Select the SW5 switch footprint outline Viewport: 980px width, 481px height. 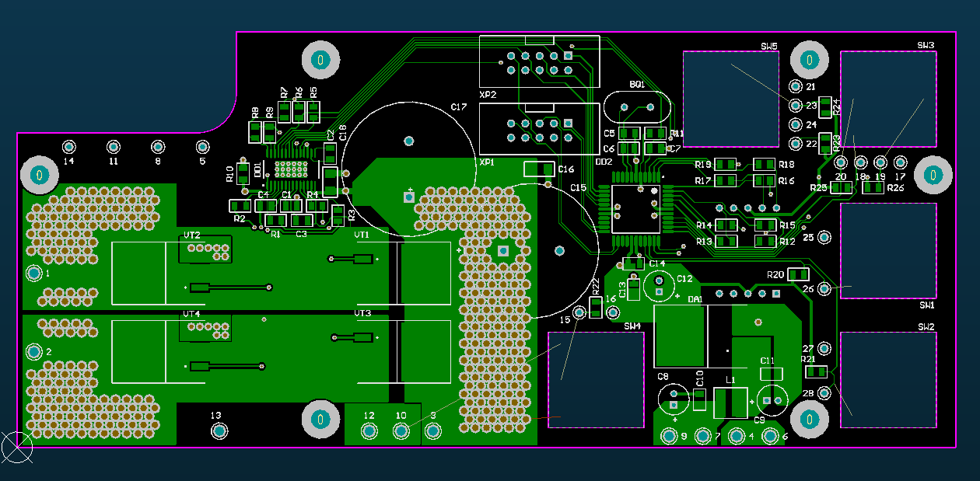731,99
